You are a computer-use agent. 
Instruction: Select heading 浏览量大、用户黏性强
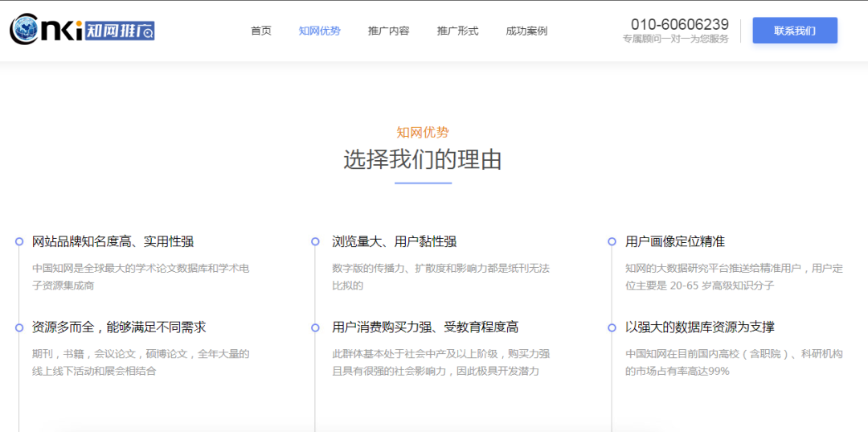tap(394, 241)
